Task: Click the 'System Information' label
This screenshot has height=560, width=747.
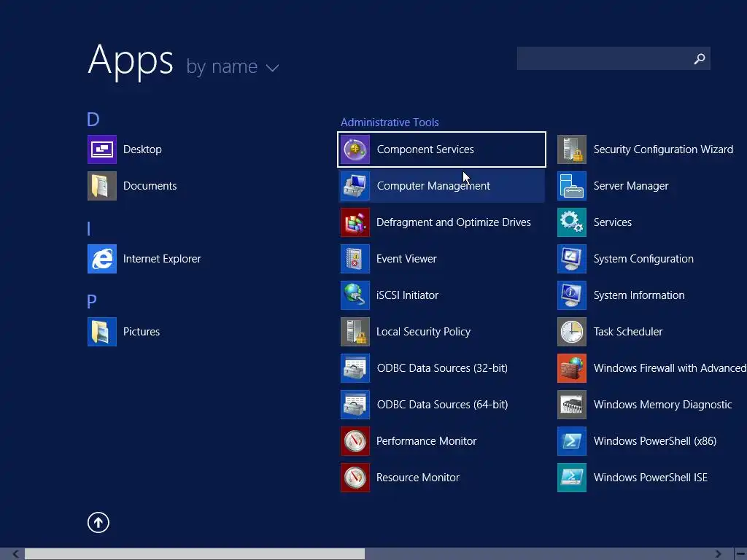Action: point(639,296)
